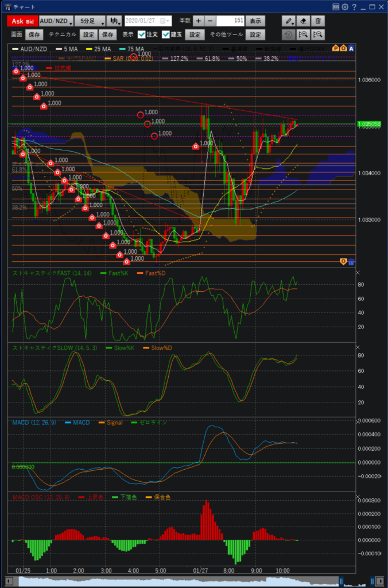The width and height of the screenshot is (388, 588).
Task: Open the 5分足 timeframe dropdown
Action: [92, 21]
